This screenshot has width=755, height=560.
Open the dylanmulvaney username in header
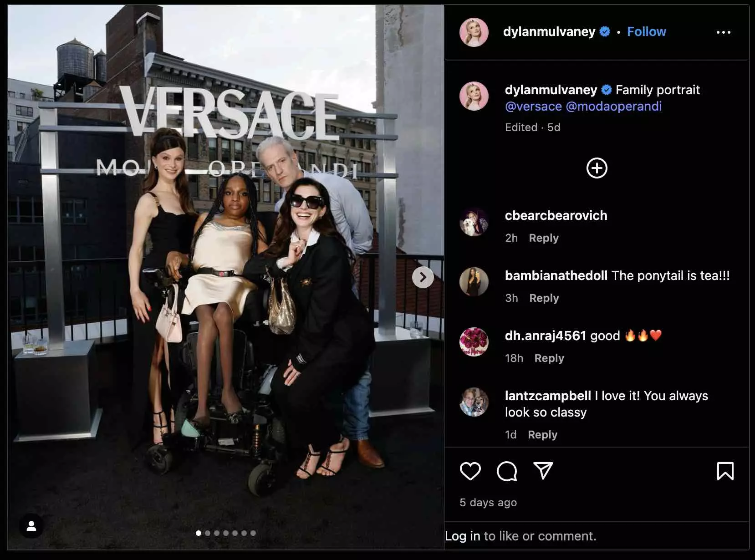click(x=549, y=31)
